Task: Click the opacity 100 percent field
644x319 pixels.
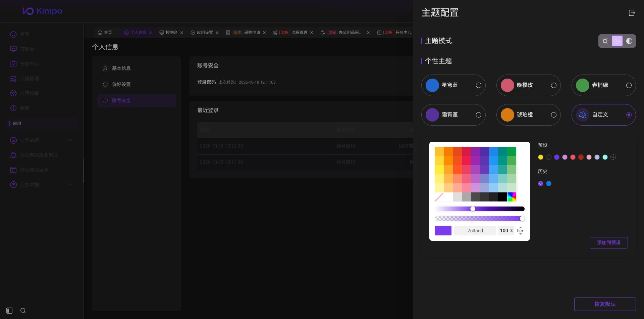Action: tap(506, 231)
